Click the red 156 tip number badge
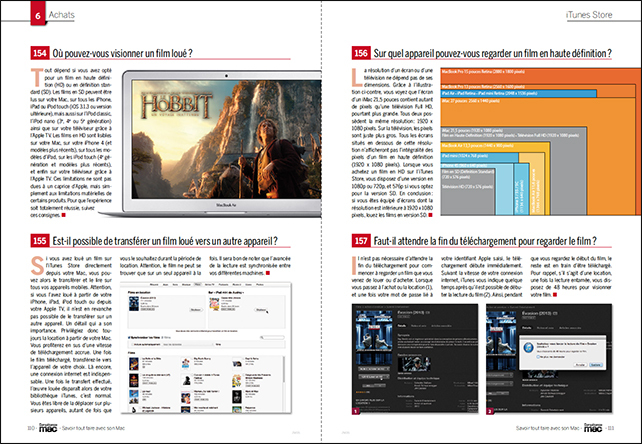Viewport: 642px width, 444px height. (361, 52)
